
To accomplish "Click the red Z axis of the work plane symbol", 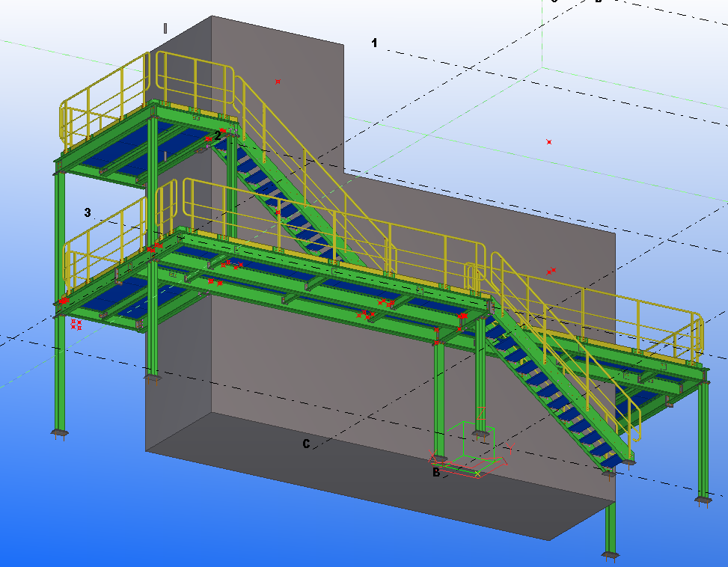I will (x=480, y=414).
